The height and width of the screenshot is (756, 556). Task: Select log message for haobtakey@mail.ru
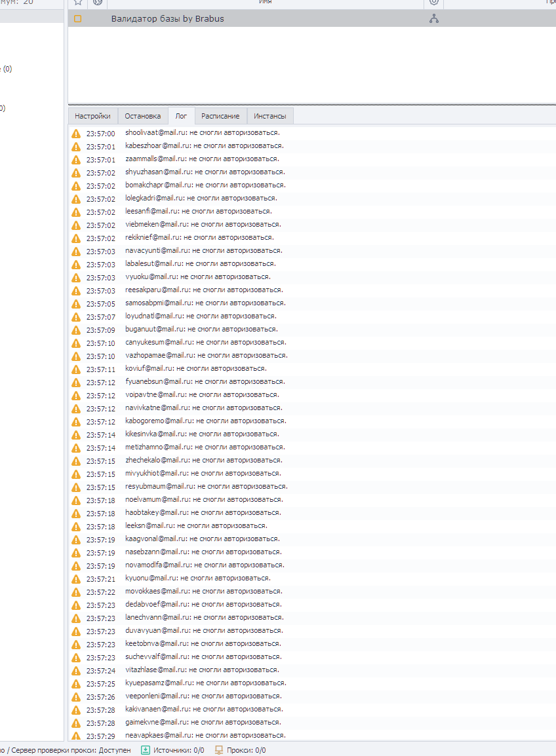point(203,512)
